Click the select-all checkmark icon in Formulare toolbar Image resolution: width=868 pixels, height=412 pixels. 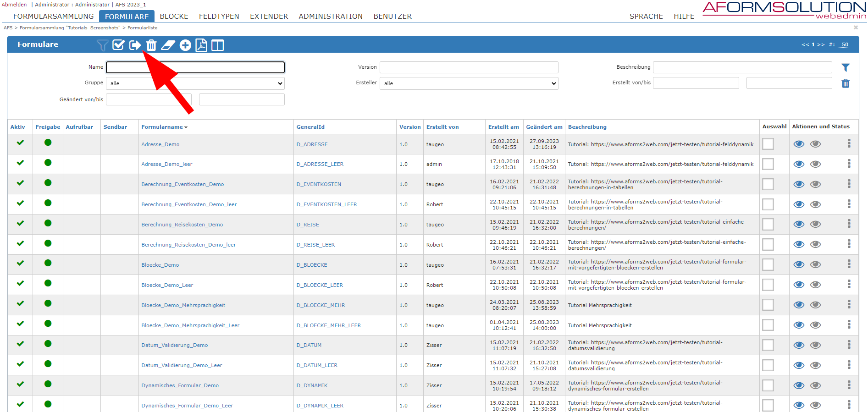tap(118, 45)
